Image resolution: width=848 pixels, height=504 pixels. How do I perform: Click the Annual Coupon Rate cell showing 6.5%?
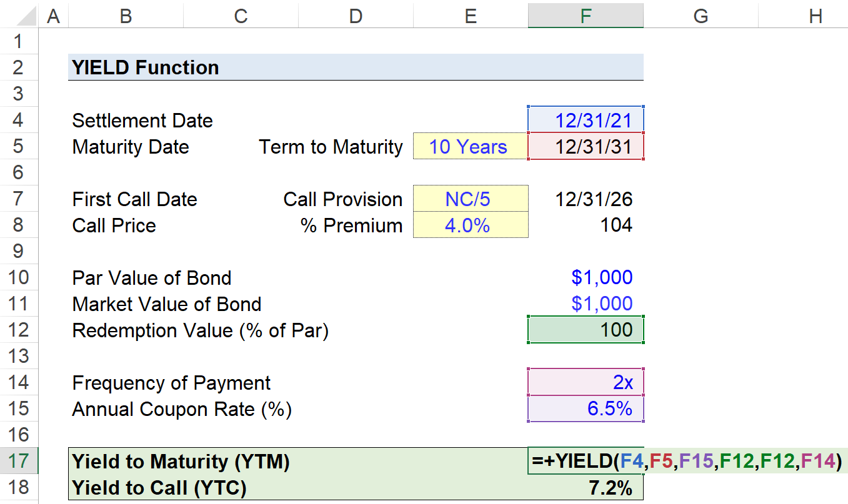pyautogui.click(x=586, y=408)
